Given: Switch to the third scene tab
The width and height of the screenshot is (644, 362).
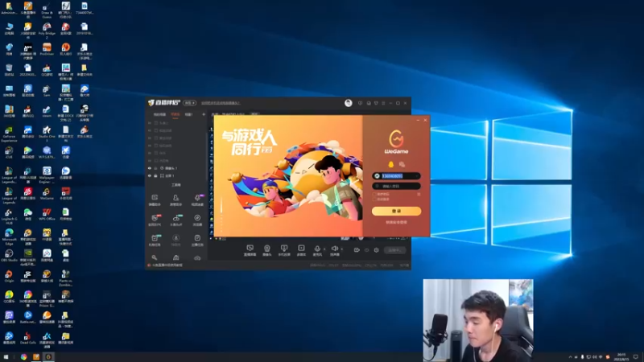Looking at the screenshot, I should pyautogui.click(x=188, y=114).
